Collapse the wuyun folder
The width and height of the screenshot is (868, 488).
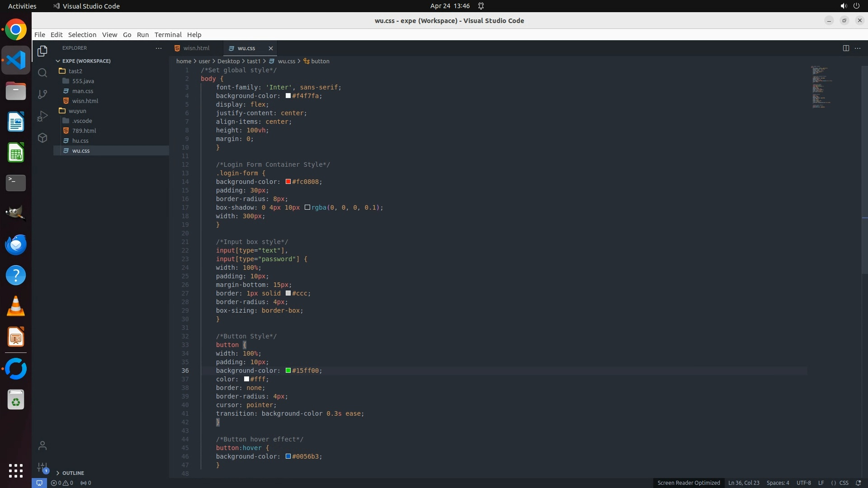(x=77, y=111)
